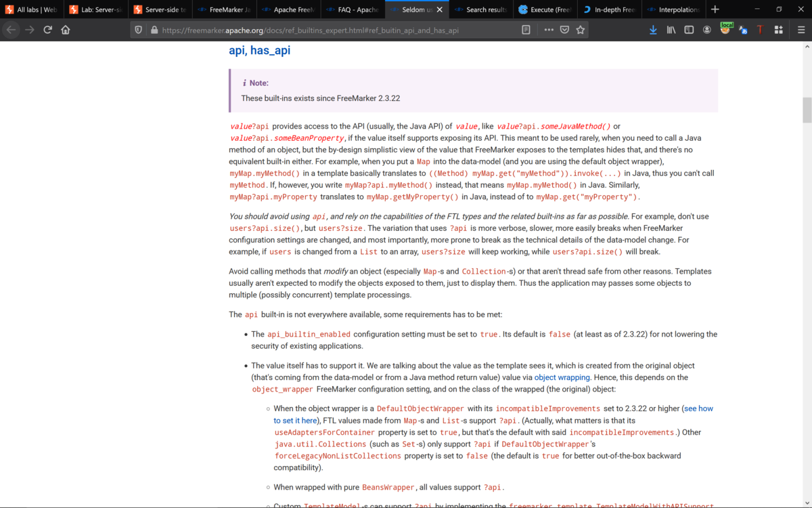Switch to In-depth Freemarker tab

pos(609,9)
